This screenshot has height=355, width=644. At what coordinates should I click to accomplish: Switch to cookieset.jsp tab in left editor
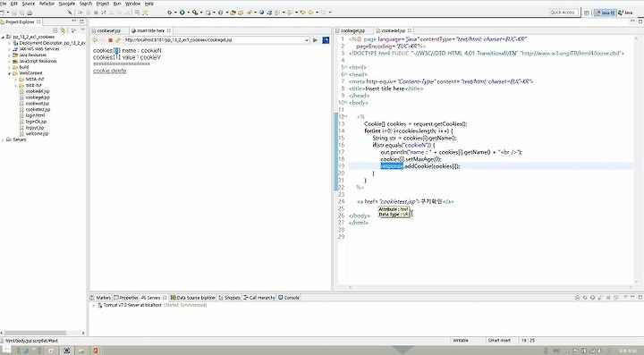point(108,30)
